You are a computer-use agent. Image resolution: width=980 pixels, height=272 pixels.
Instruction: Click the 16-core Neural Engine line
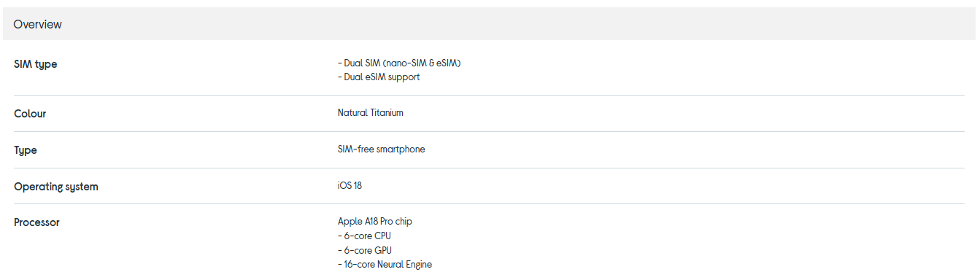(385, 265)
